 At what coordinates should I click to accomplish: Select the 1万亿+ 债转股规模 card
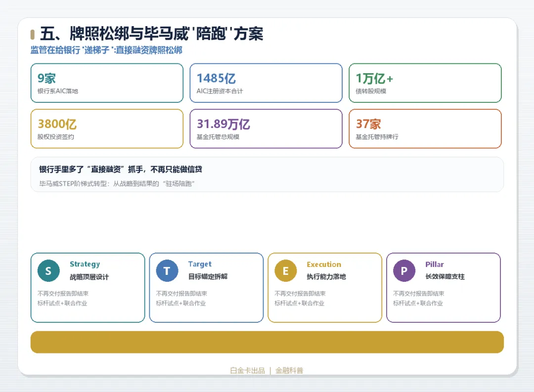tap(425, 83)
